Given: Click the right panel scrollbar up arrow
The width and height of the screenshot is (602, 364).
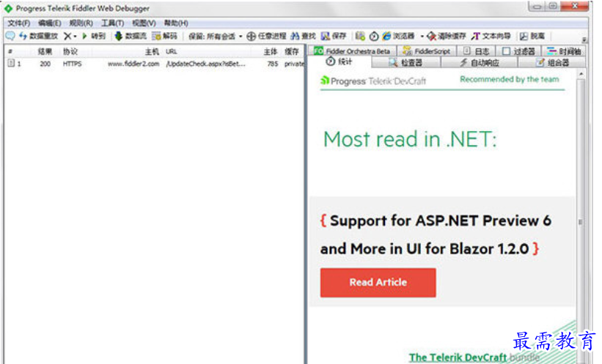Looking at the screenshot, I should tap(581, 74).
